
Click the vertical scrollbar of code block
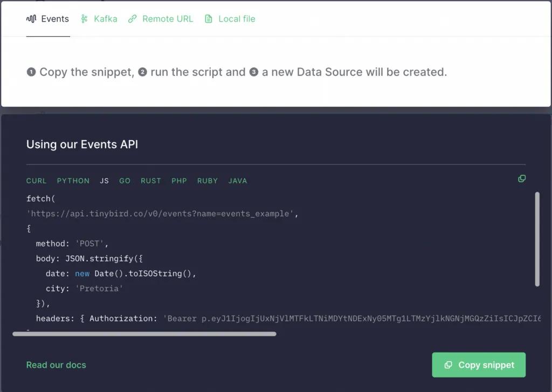click(x=537, y=239)
